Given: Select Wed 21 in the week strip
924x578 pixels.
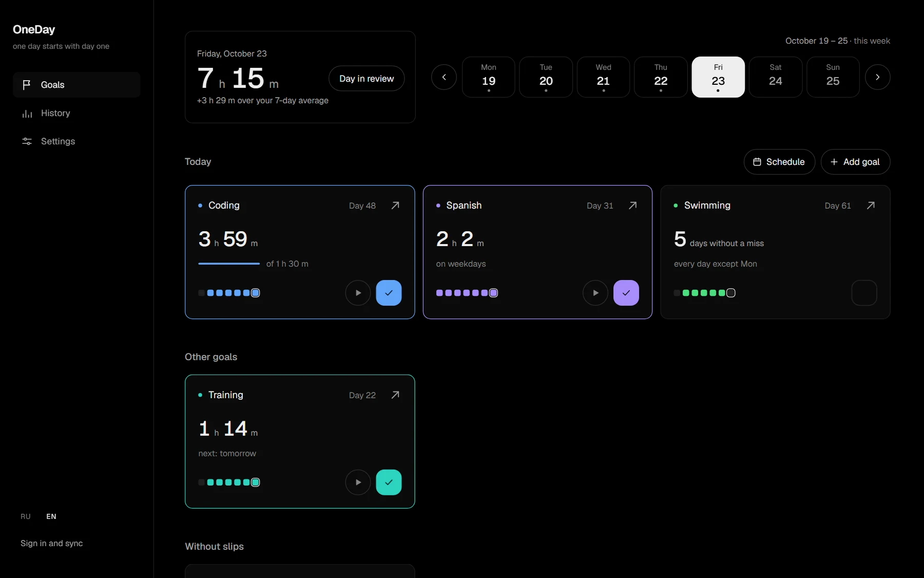Looking at the screenshot, I should pos(603,77).
